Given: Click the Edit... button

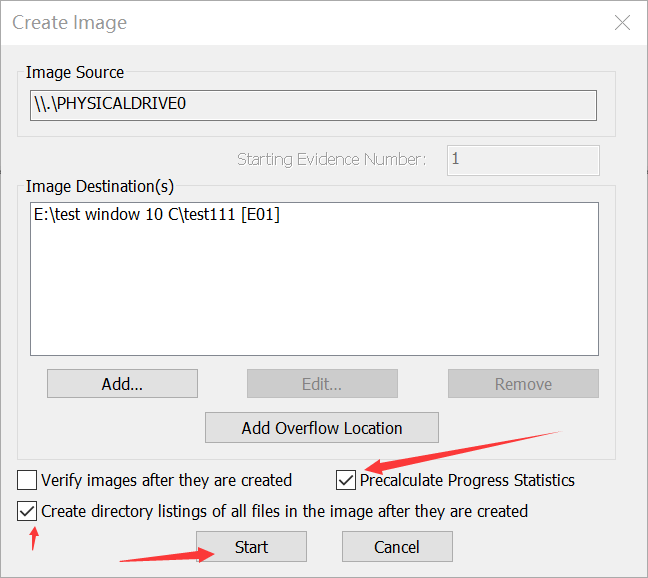Looking at the screenshot, I should coord(322,384).
